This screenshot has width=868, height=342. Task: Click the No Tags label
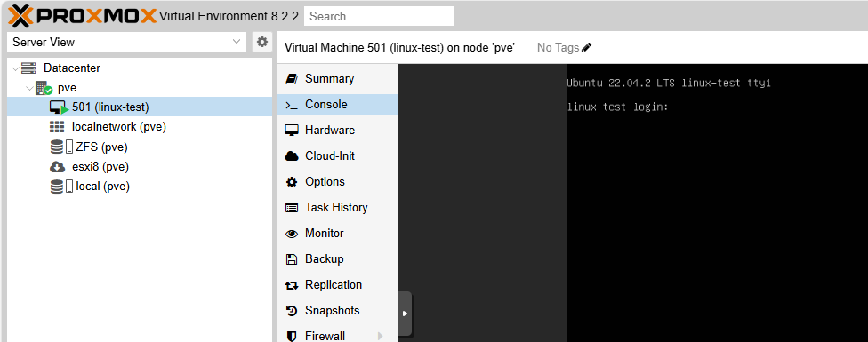tap(558, 48)
